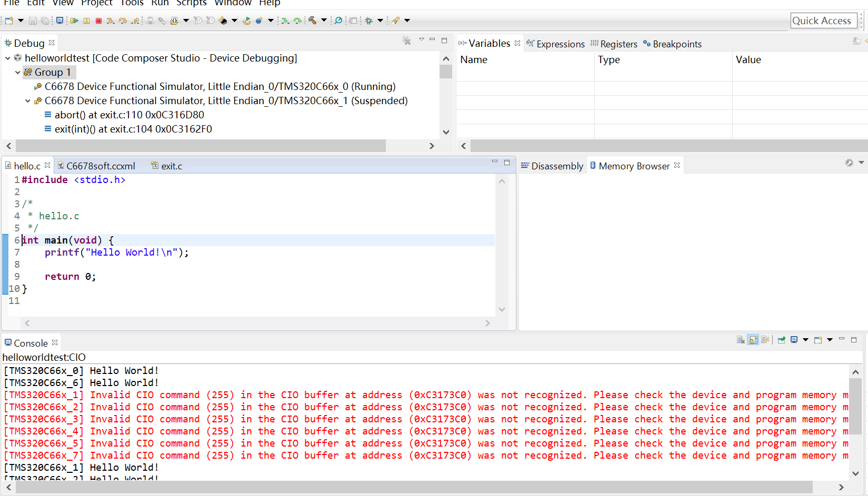Click the Assembly Step Over green icon
Screen dimensions: 868x496
(x=297, y=21)
